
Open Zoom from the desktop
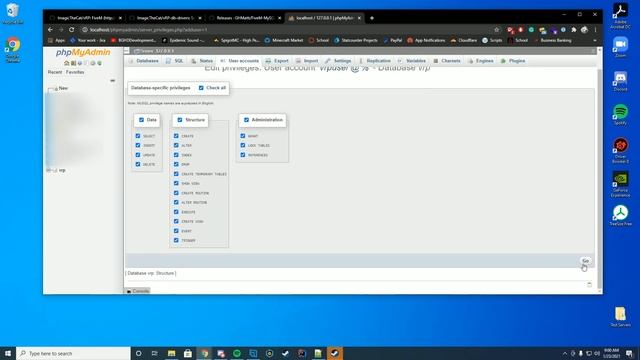tap(620, 47)
